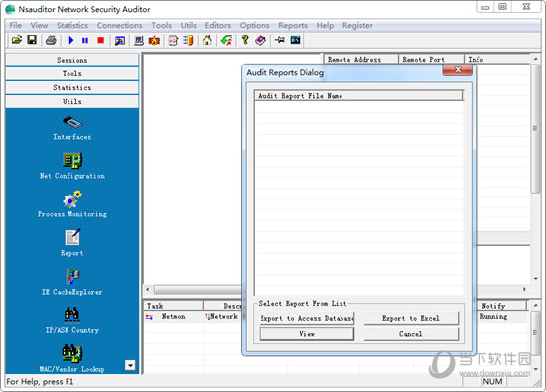This screenshot has height=392, width=546.
Task: Open the Connections menu
Action: click(x=119, y=26)
